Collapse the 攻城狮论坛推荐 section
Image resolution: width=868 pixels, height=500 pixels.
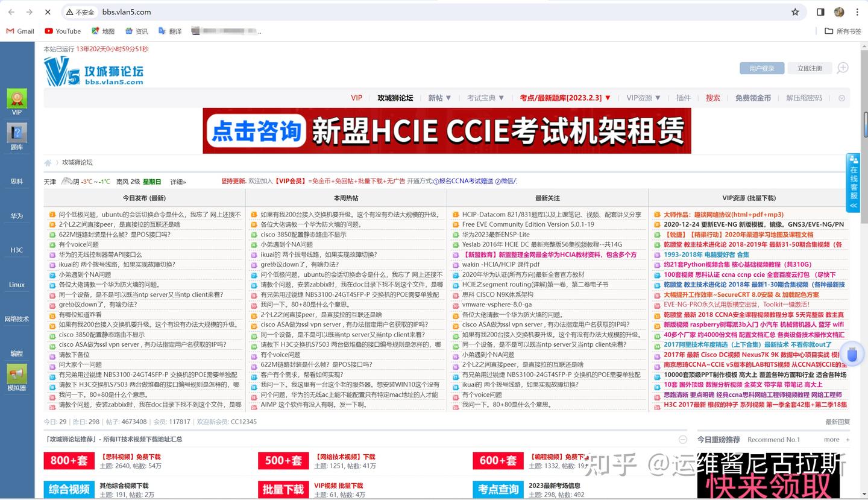click(683, 439)
